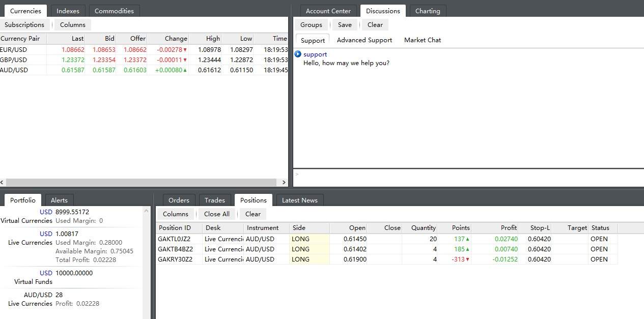The height and width of the screenshot is (319, 644).
Task: Sort positions by Position ID header
Action: tap(179, 227)
